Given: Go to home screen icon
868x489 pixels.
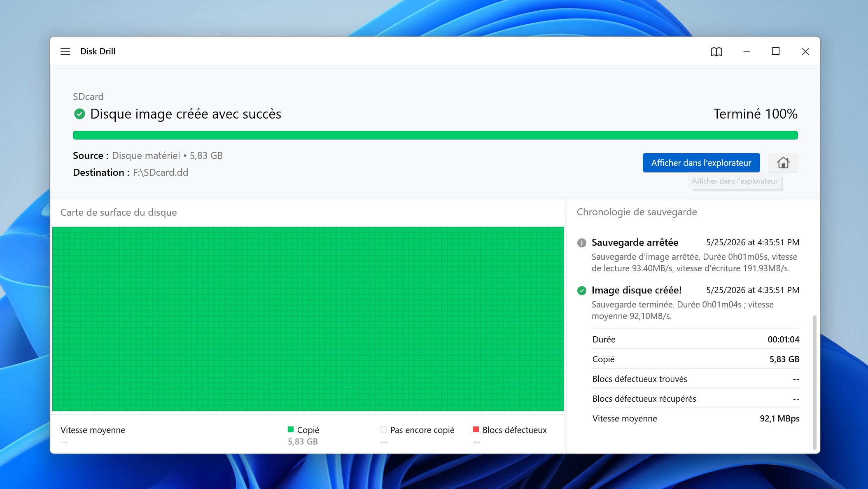Looking at the screenshot, I should pos(783,163).
